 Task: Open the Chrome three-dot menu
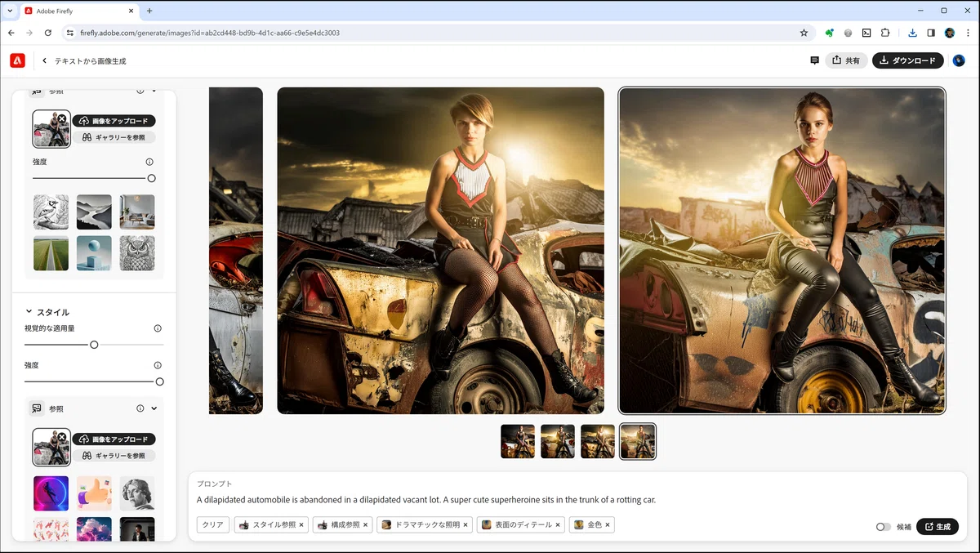pos(967,33)
